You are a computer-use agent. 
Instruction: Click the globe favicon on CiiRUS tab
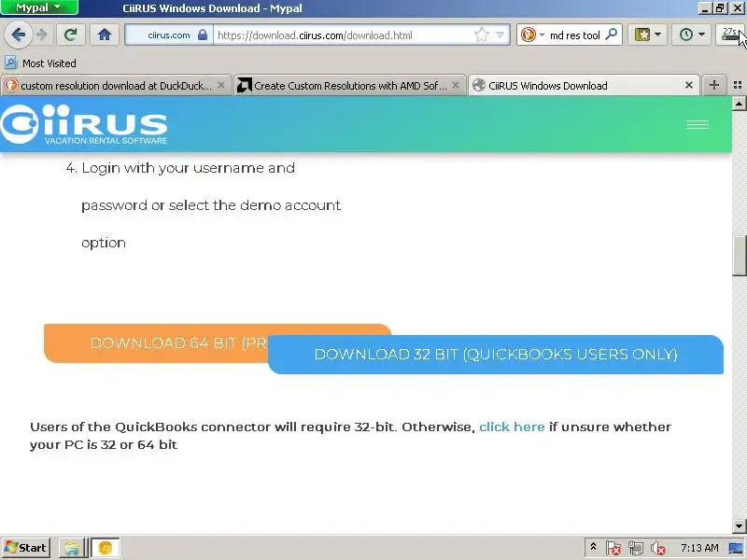[x=479, y=85]
